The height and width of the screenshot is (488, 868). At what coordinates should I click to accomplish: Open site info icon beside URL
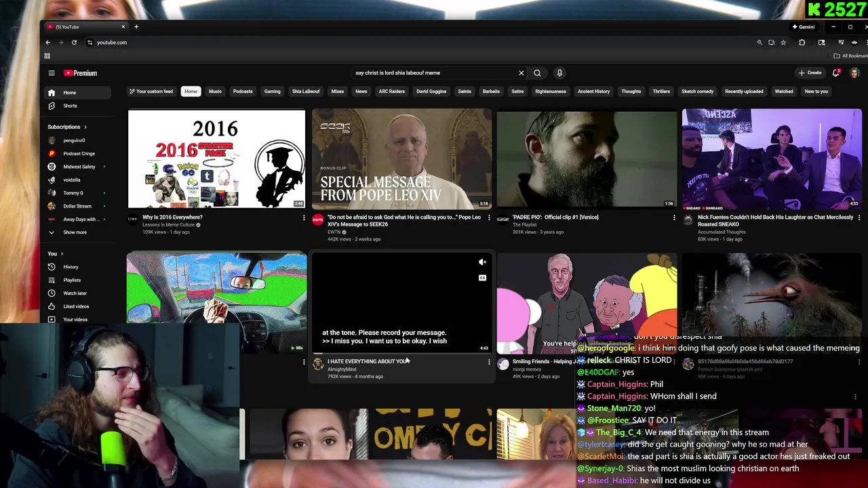click(90, 43)
